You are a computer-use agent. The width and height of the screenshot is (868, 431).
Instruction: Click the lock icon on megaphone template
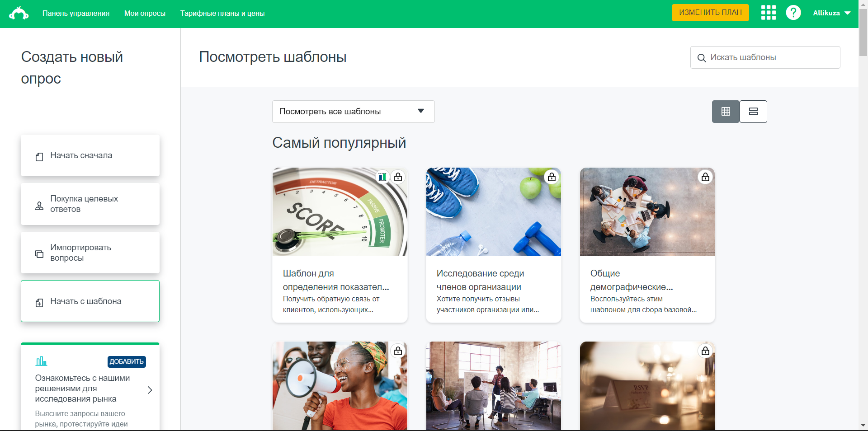(x=398, y=351)
